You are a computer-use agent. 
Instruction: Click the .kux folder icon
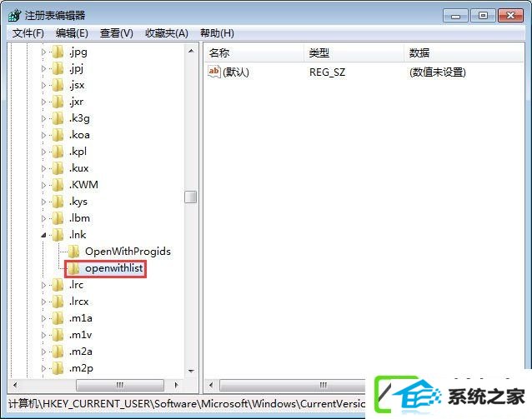click(58, 168)
